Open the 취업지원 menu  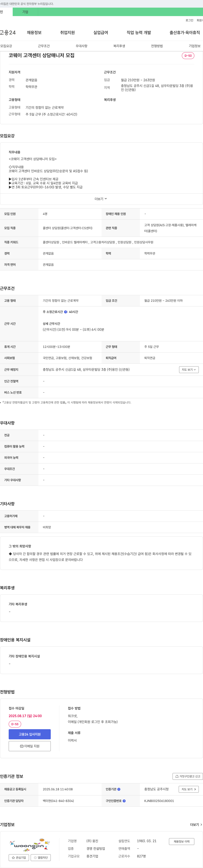(x=67, y=33)
